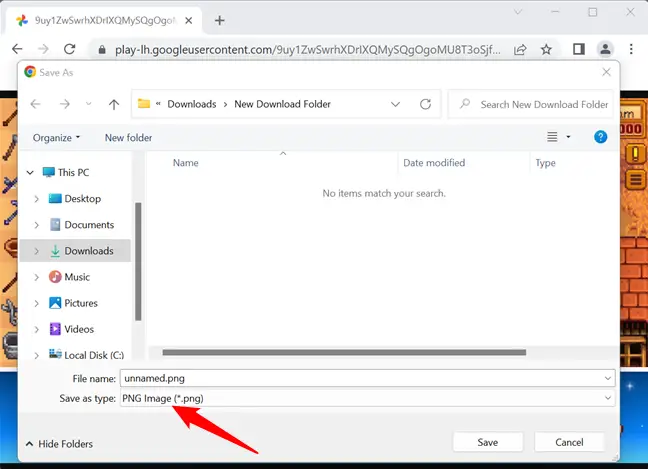Viewport: 648px width, 469px height.
Task: Reload the page with Chrome's refresh icon
Action: 69,49
